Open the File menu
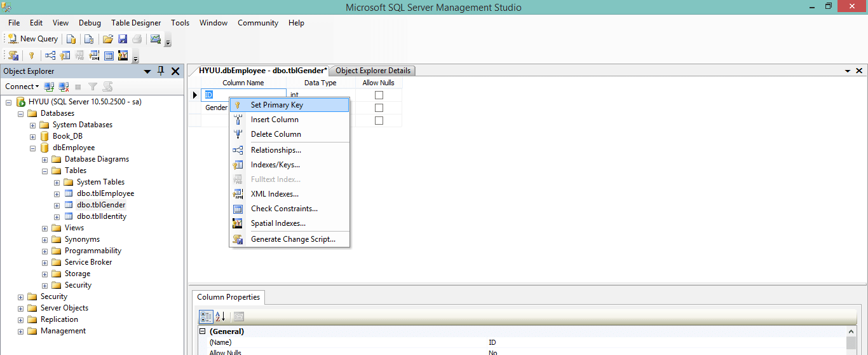 pos(14,23)
